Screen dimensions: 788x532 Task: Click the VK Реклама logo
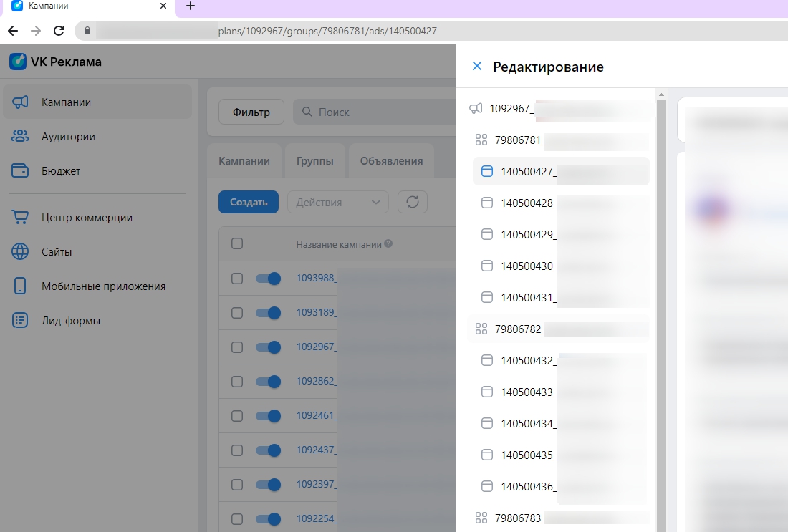56,62
